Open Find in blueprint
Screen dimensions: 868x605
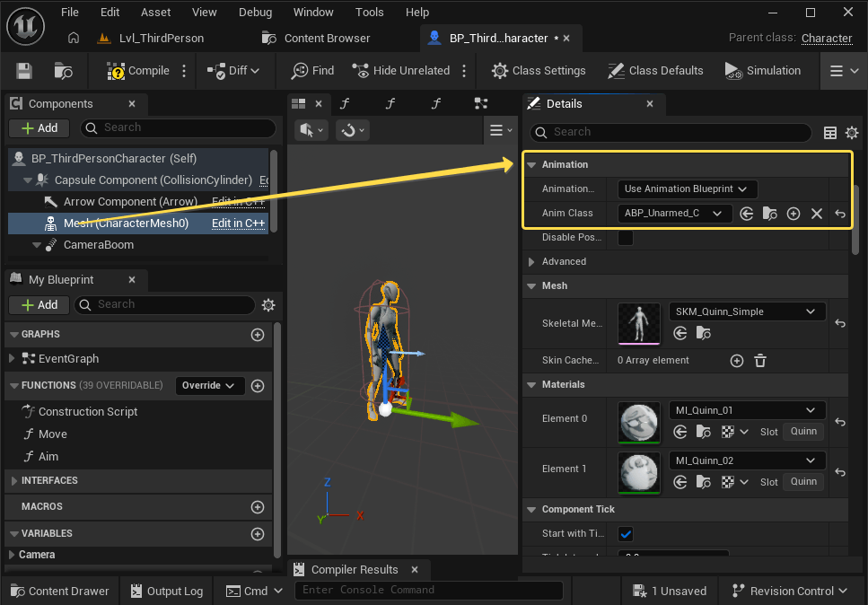[312, 71]
